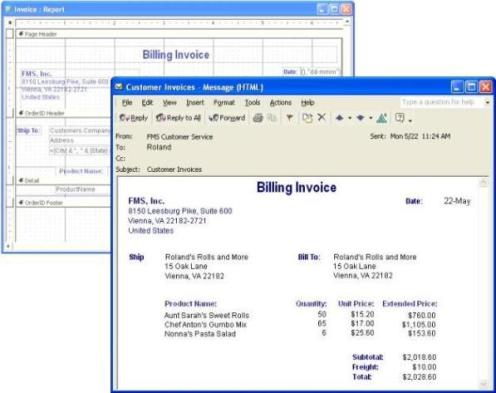
Task: Close the Invoice : Report window
Action: point(346,9)
